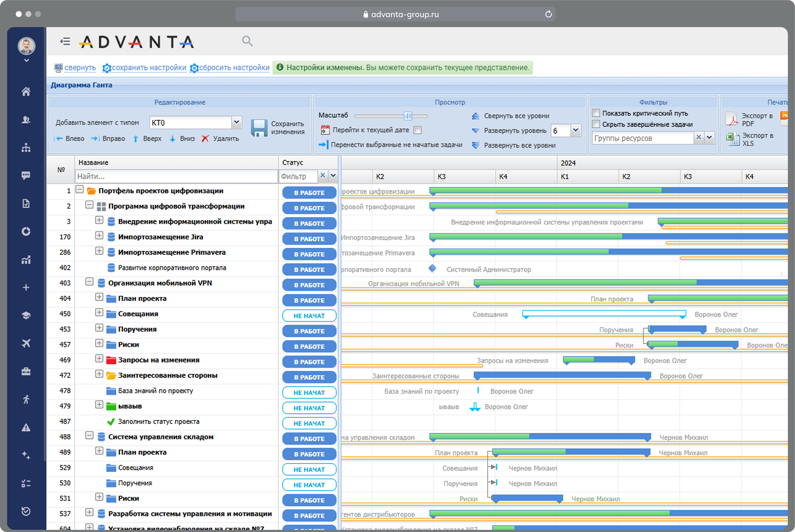
Task: Click the 'сохранить настройки' link
Action: pos(149,68)
